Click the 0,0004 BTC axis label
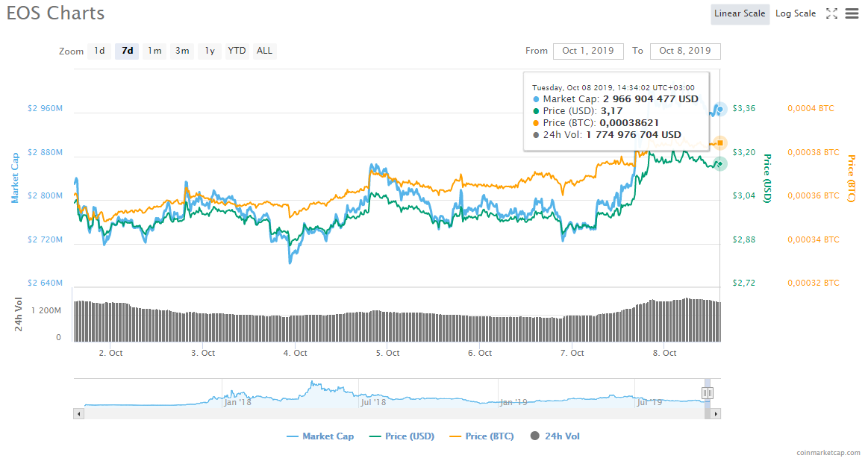The height and width of the screenshot is (464, 868). pos(811,108)
